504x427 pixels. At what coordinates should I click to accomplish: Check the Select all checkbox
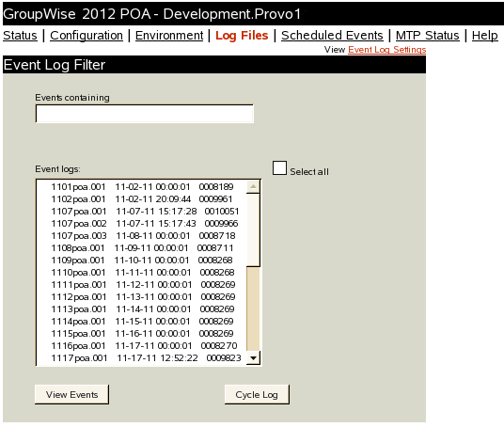[x=279, y=168]
